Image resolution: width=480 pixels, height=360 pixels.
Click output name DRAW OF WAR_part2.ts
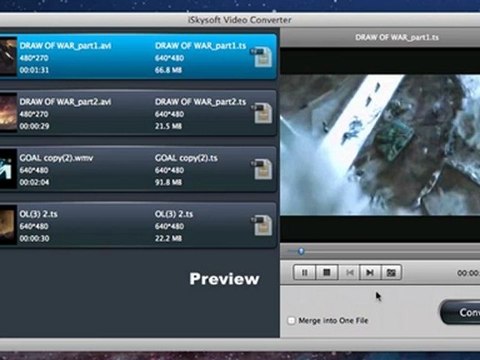[x=201, y=102]
